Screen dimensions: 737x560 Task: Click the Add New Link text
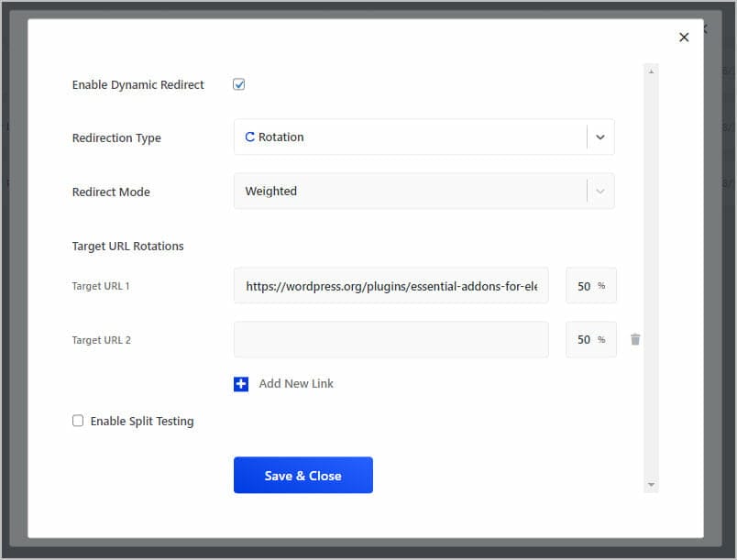click(296, 384)
